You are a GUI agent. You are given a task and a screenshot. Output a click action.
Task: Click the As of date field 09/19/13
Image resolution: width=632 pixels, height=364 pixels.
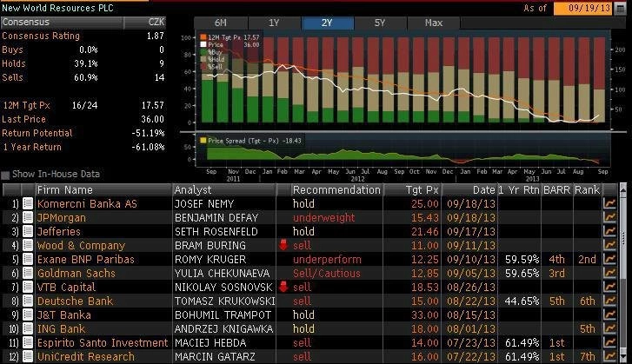click(582, 9)
